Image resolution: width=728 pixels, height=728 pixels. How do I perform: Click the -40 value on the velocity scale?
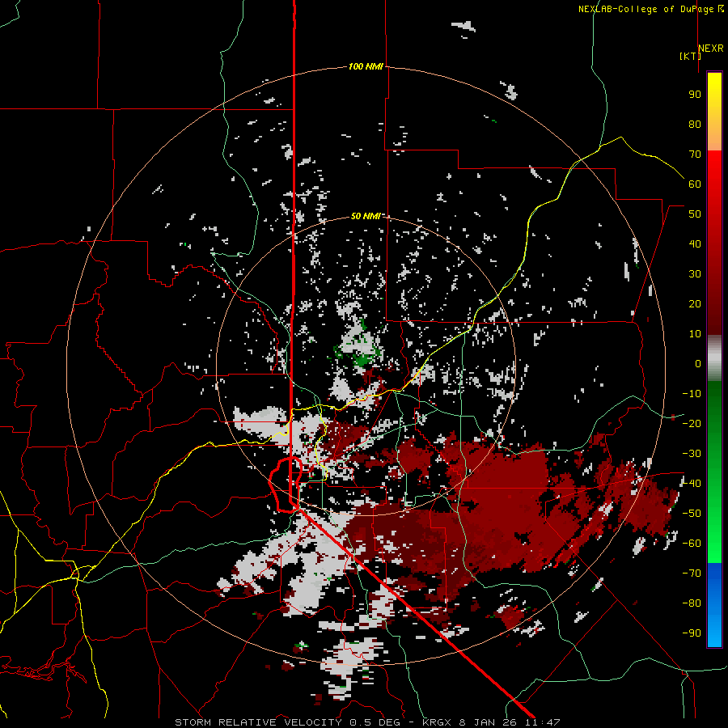coord(692,484)
